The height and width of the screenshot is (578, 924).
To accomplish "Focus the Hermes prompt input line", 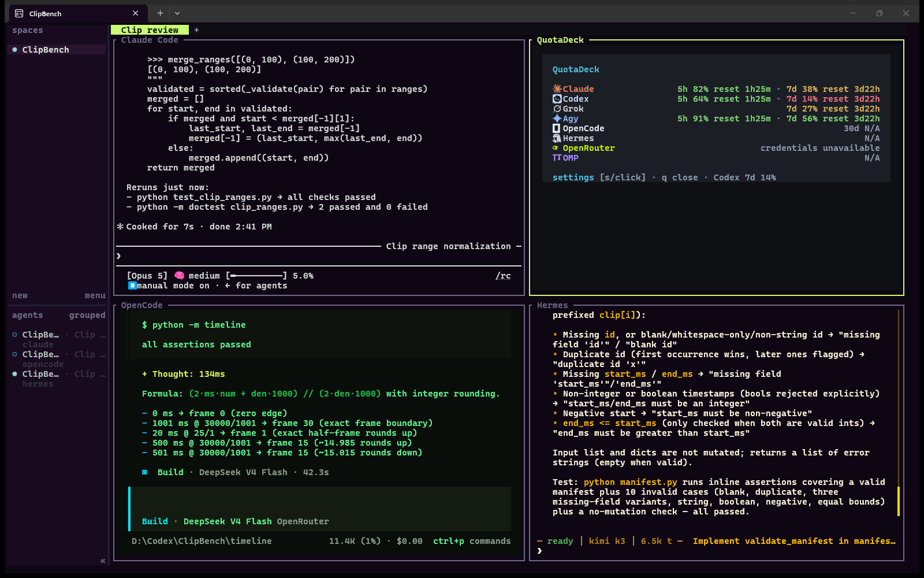I will tap(716, 551).
